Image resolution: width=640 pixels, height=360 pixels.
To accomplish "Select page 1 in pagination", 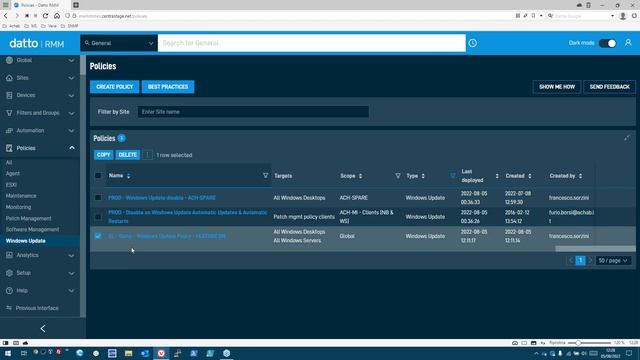I will tap(580, 260).
